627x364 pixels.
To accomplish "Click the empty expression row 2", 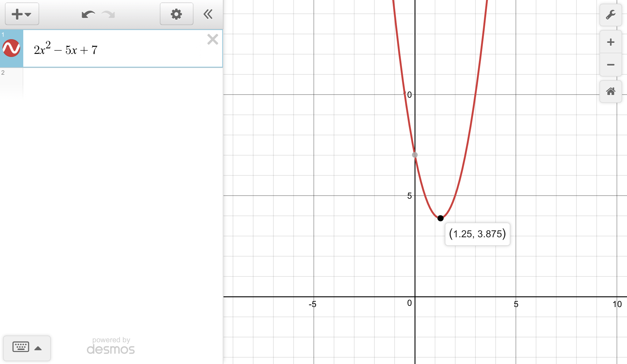I will pyautogui.click(x=122, y=83).
